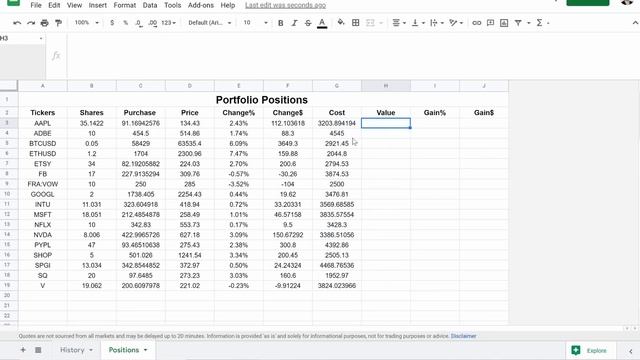This screenshot has height=360, width=640.
Task: Click the Value column header cell
Action: (x=386, y=113)
